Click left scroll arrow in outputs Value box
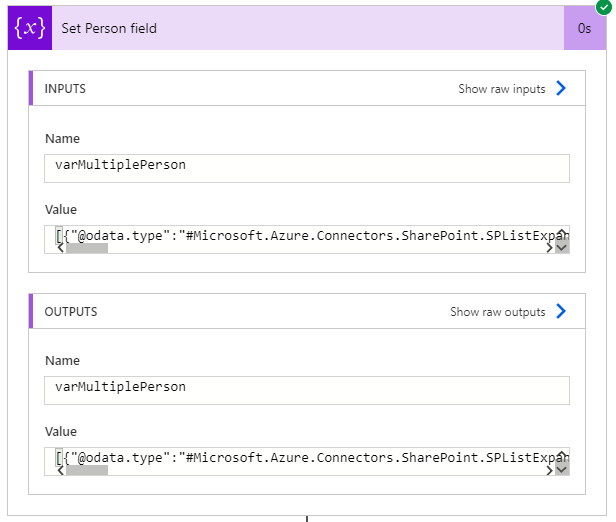 pos(61,470)
